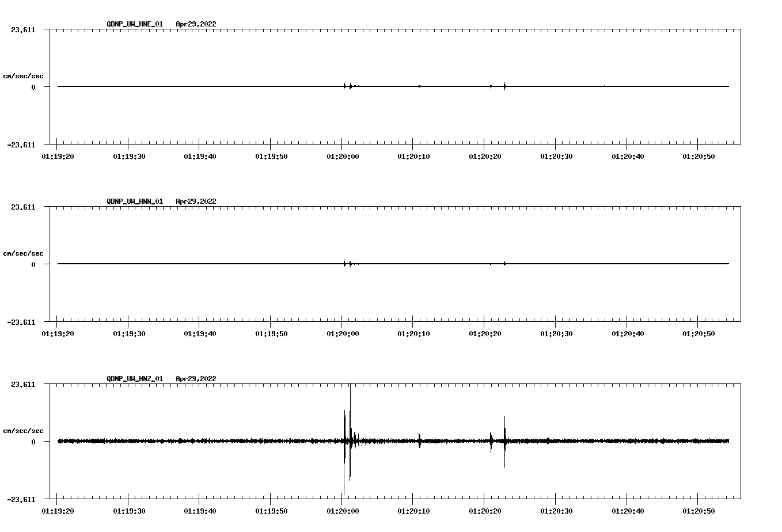Click the Apr29,2022 date on HNE plot
Image resolution: width=782 pixels, height=532 pixels.
196,24
